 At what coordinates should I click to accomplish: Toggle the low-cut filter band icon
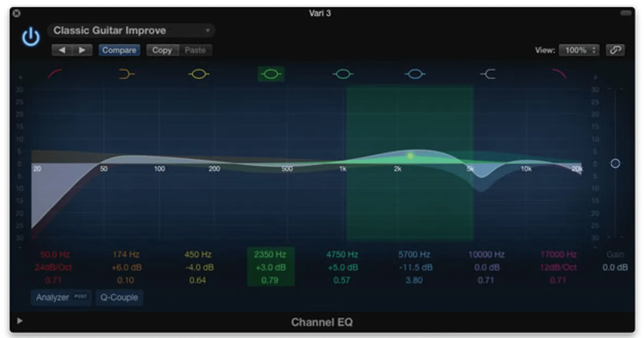pos(55,74)
